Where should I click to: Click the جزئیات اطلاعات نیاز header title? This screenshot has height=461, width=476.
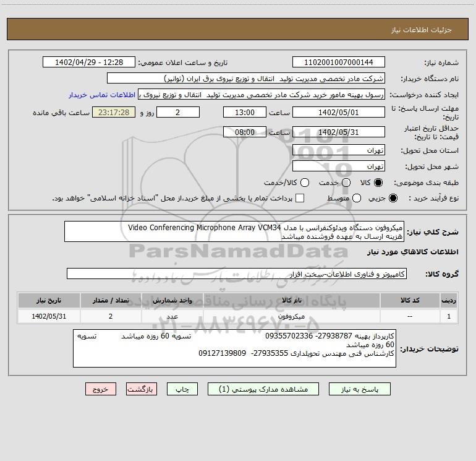(x=422, y=30)
